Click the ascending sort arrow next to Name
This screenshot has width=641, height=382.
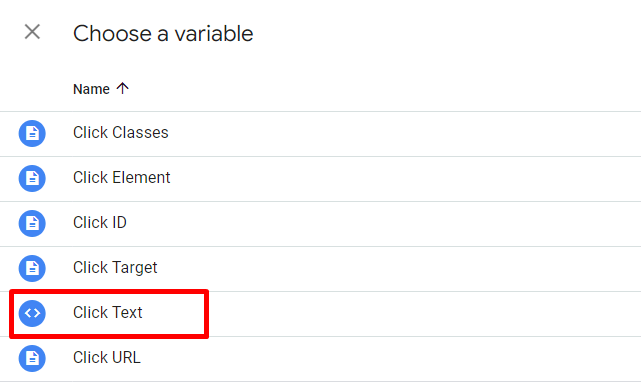122,88
